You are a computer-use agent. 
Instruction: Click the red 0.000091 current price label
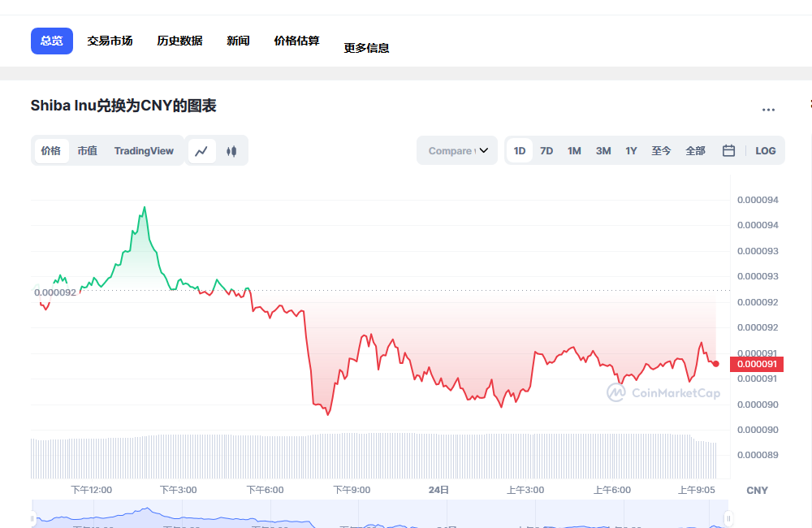tap(757, 364)
